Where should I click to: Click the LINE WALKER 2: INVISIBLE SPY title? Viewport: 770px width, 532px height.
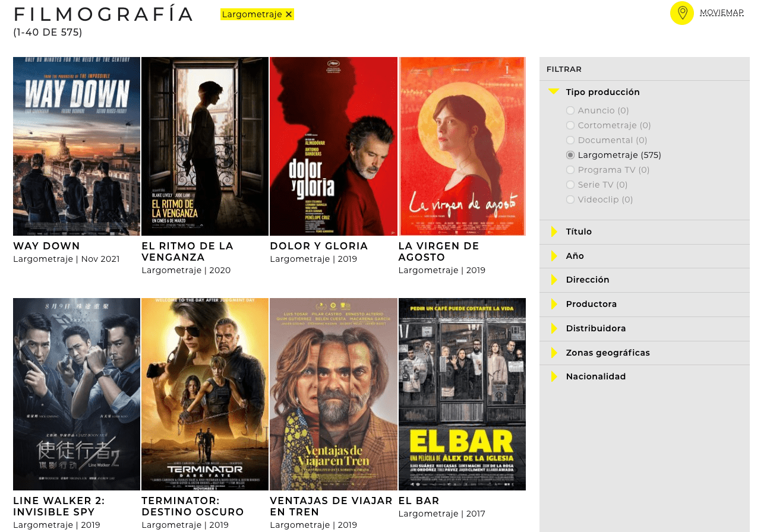[59, 506]
